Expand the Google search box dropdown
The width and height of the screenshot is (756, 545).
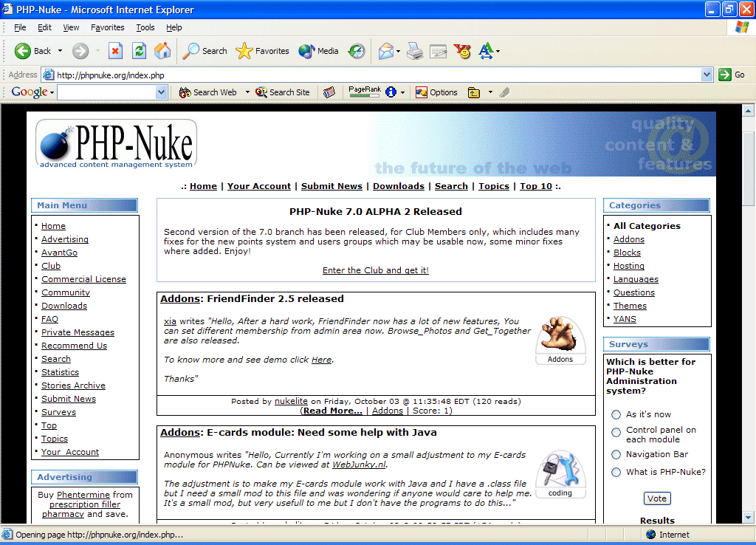click(162, 92)
